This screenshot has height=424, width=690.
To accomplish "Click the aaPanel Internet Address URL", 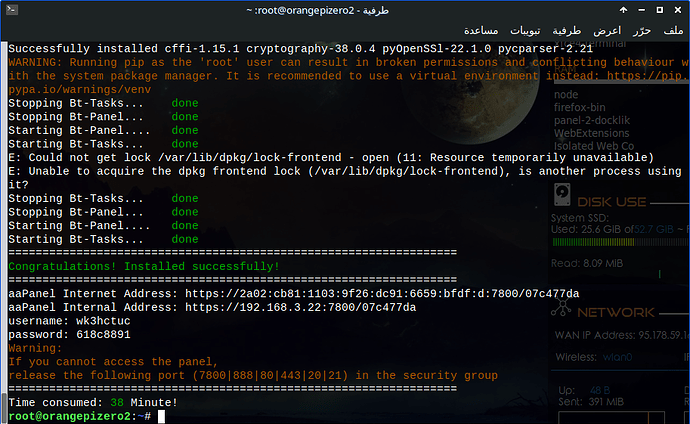I will tap(390, 293).
